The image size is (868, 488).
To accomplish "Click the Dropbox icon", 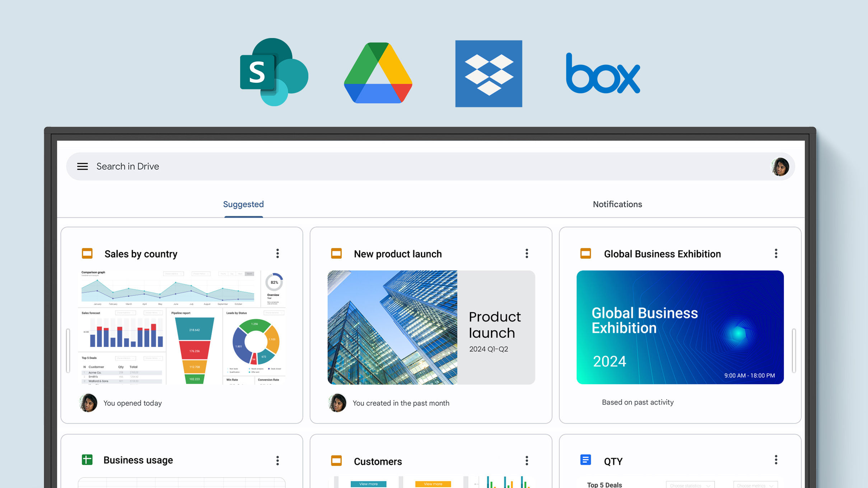I will click(x=489, y=74).
